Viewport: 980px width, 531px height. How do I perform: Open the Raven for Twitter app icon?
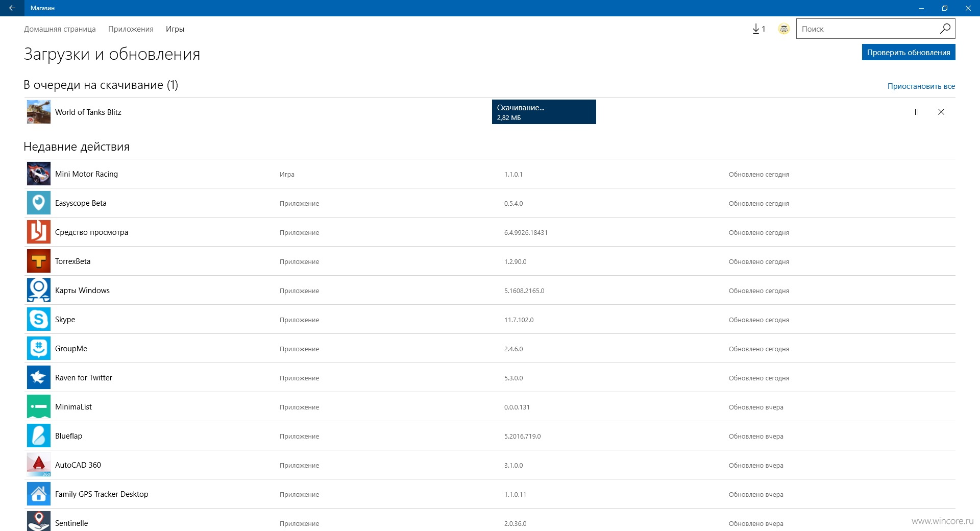[39, 377]
